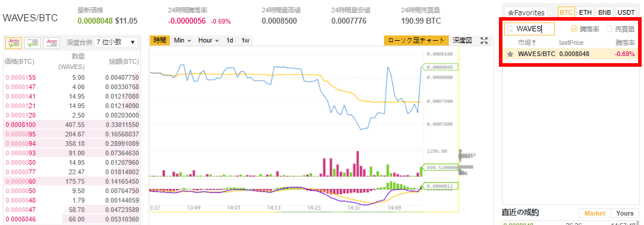Switch chart interval to 時間
The height and width of the screenshot is (225, 644).
(160, 40)
